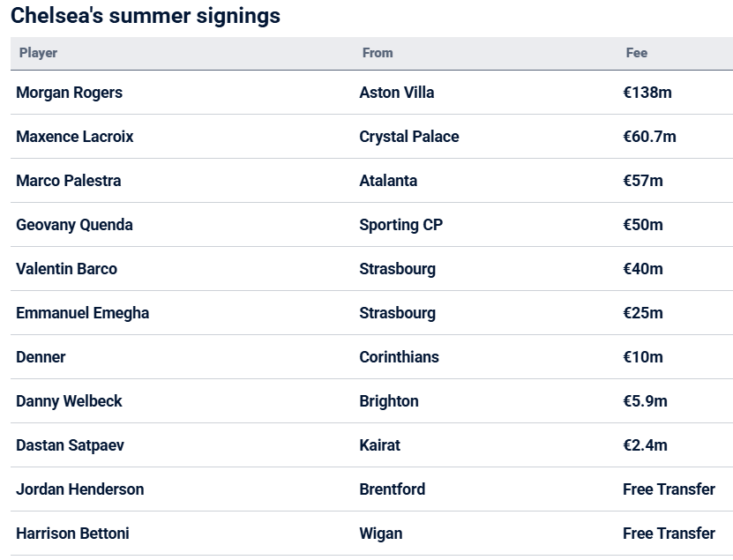
Task: Open Marco Palestra entry
Action: 69,181
